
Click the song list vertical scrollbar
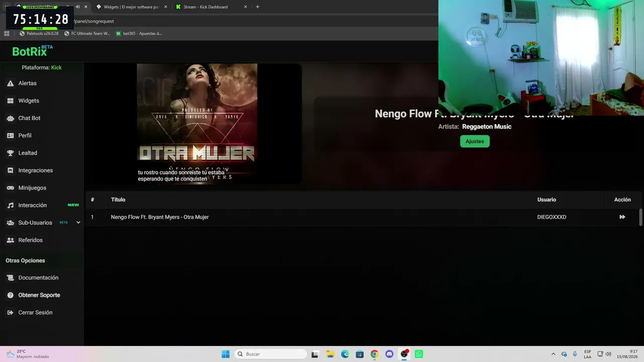pos(640,217)
